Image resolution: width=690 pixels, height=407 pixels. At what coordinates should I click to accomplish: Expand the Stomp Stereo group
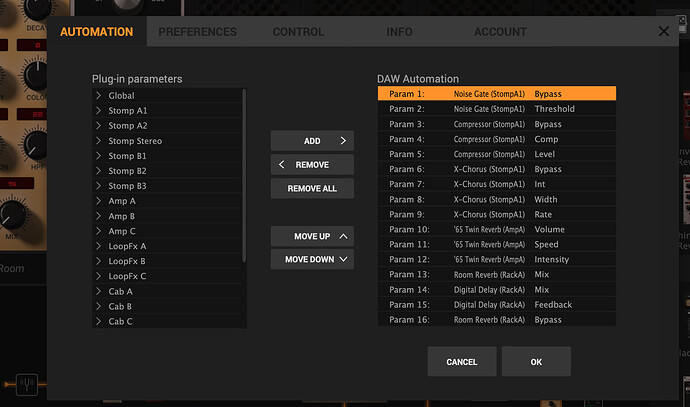98,141
